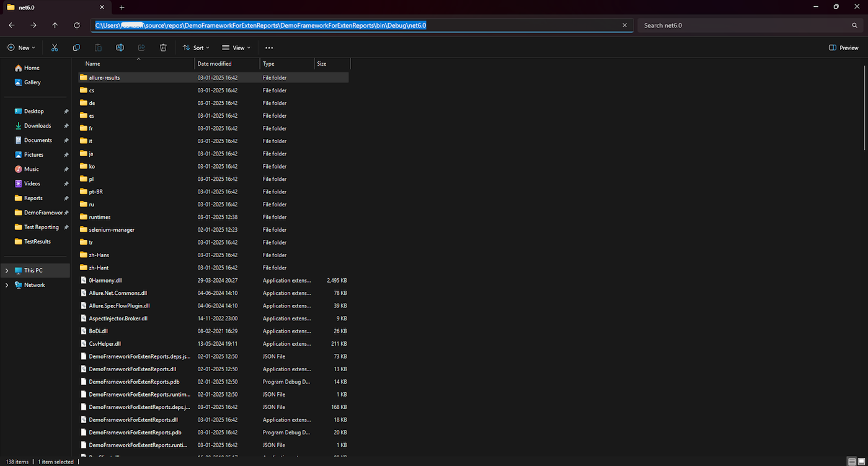Select the zh-Hans folder row
Screen dimensions: 868x466
pyautogui.click(x=213, y=255)
